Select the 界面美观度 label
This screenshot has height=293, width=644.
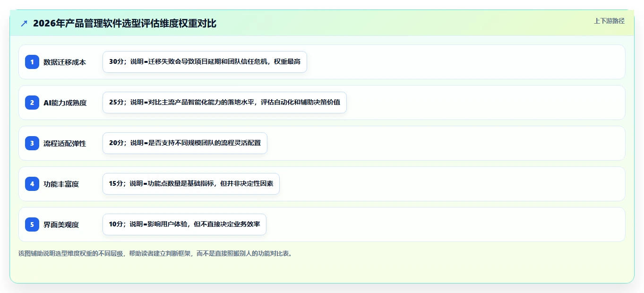(x=61, y=224)
